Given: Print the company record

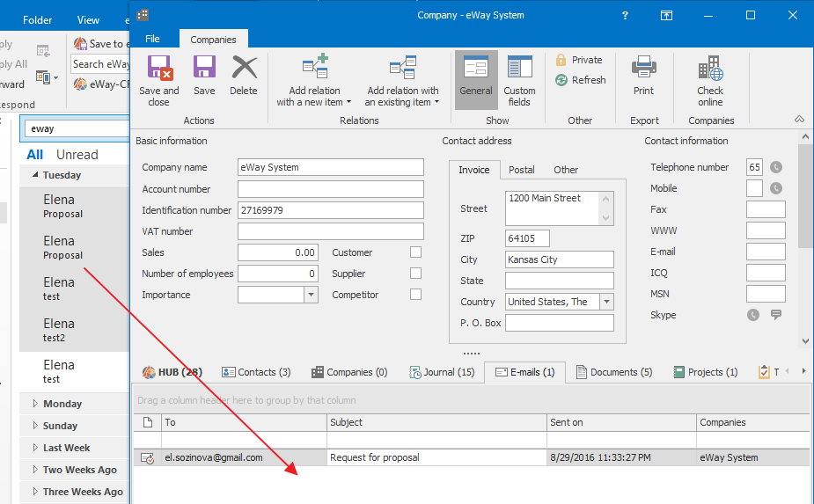Looking at the screenshot, I should (x=644, y=76).
